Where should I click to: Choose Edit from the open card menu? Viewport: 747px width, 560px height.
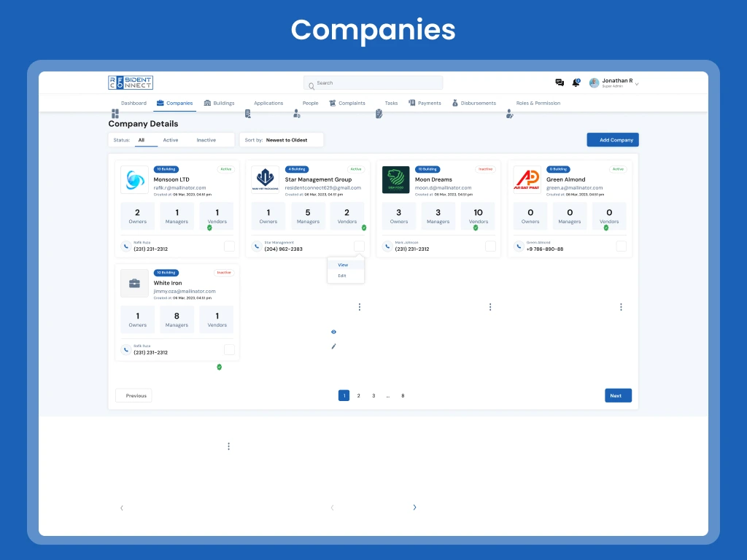[x=342, y=276]
